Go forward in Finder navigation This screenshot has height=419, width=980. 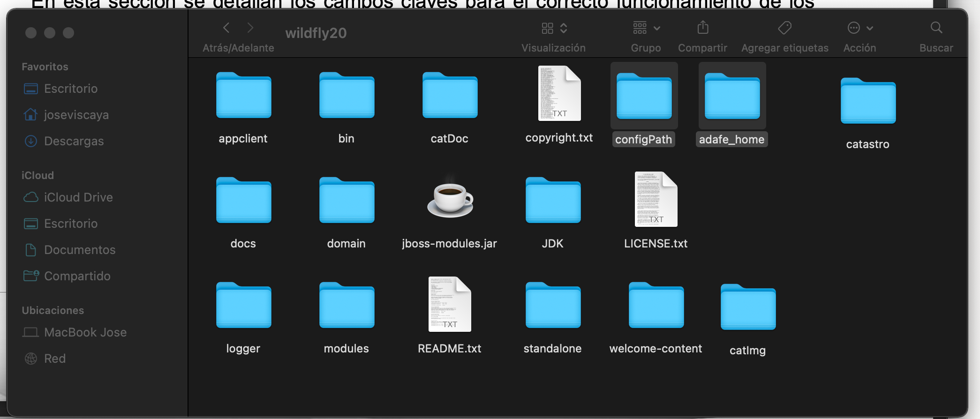pos(250,28)
